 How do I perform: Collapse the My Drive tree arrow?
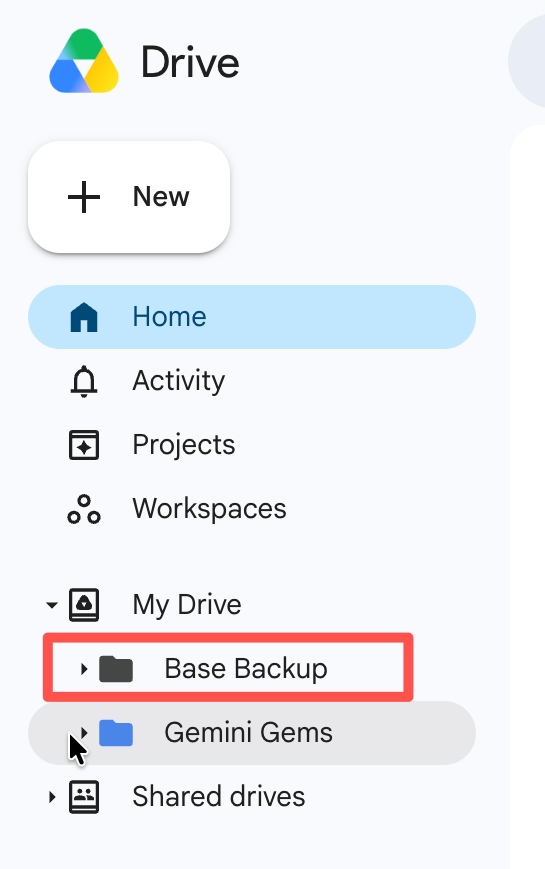(52, 605)
